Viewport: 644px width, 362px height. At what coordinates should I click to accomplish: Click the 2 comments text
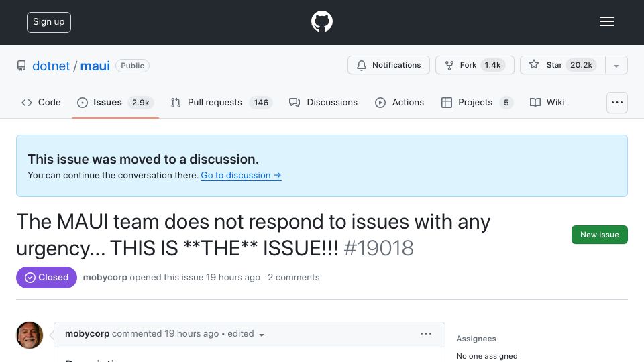pyautogui.click(x=294, y=278)
